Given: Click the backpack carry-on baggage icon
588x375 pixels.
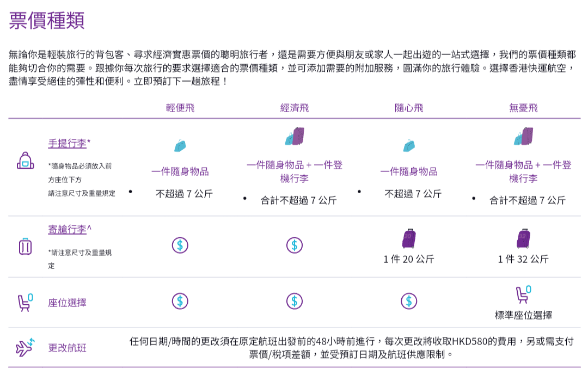Looking at the screenshot, I should tap(25, 161).
